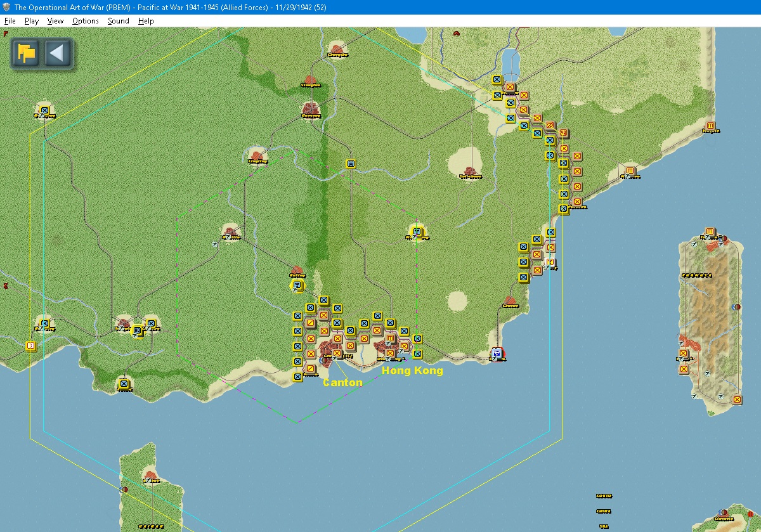Select the northernmost yellow infantry unit by the lake
Screen dimensions: 761x532
(x=497, y=80)
